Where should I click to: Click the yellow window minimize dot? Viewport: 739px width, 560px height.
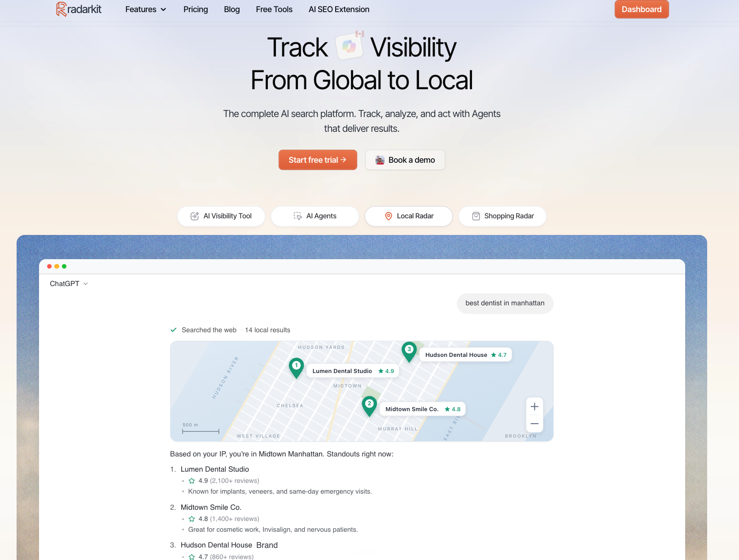click(x=57, y=266)
